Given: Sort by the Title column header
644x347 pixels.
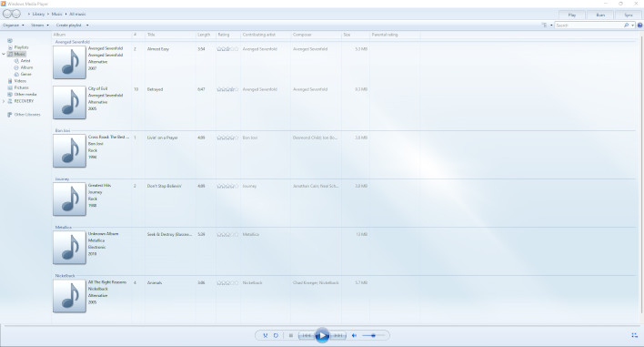Looking at the screenshot, I should (170, 35).
